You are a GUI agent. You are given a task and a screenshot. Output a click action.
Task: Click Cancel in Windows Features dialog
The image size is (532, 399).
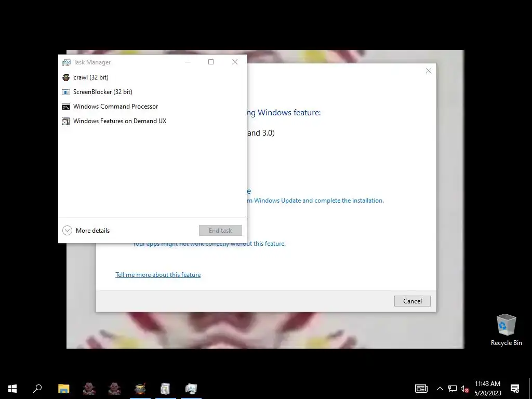pos(412,301)
